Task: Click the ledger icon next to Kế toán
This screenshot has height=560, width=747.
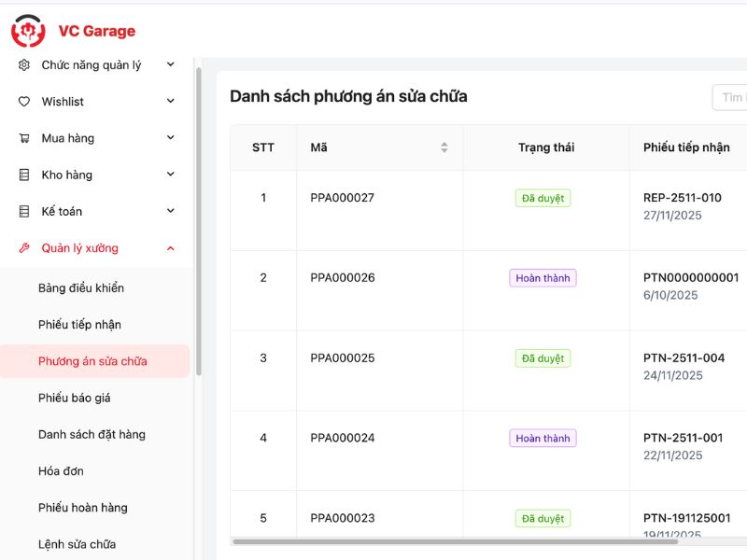Action: click(24, 212)
